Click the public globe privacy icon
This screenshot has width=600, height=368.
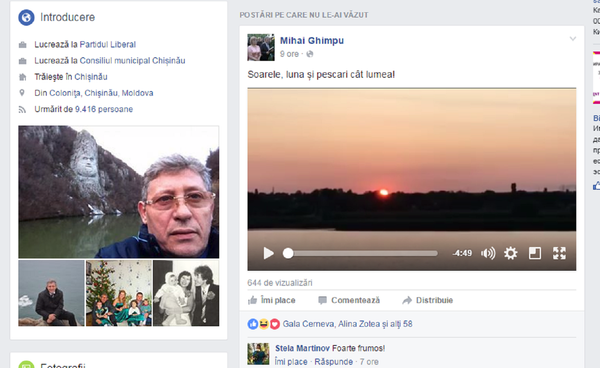click(x=310, y=54)
